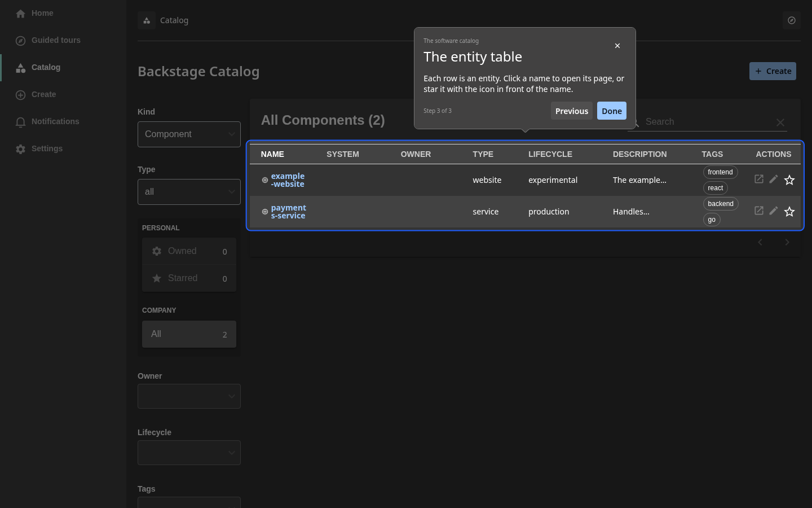Screen dimensions: 812x508
Task: Click the Done button in tour
Action: (x=612, y=111)
